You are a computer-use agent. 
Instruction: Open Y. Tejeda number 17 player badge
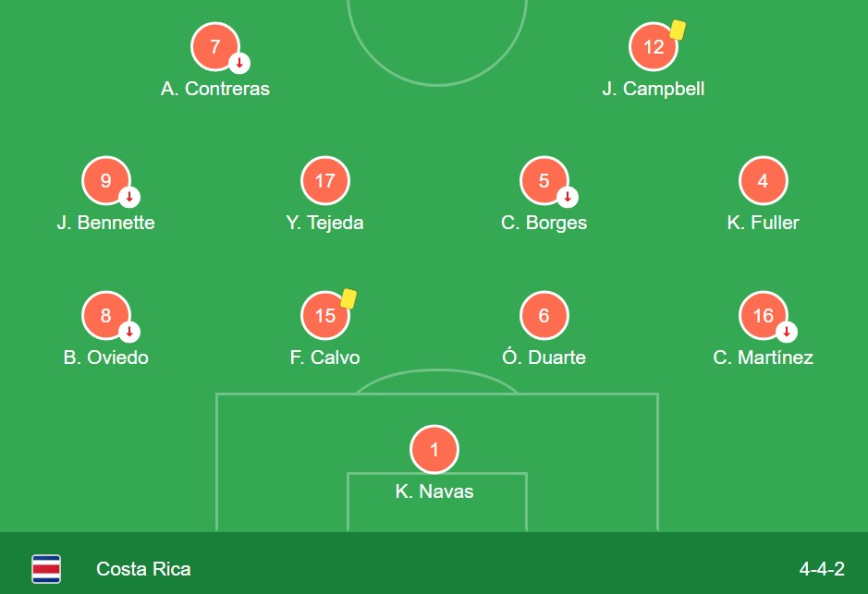tap(325, 180)
